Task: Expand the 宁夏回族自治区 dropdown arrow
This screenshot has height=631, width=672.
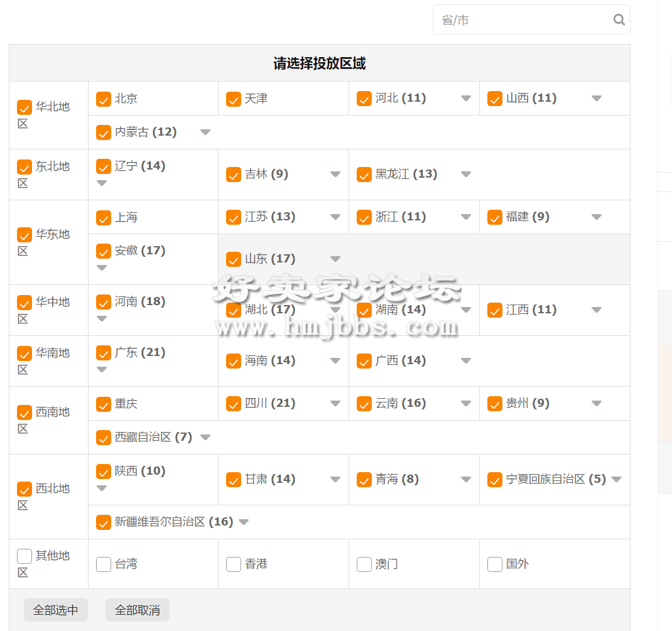Action: click(616, 480)
